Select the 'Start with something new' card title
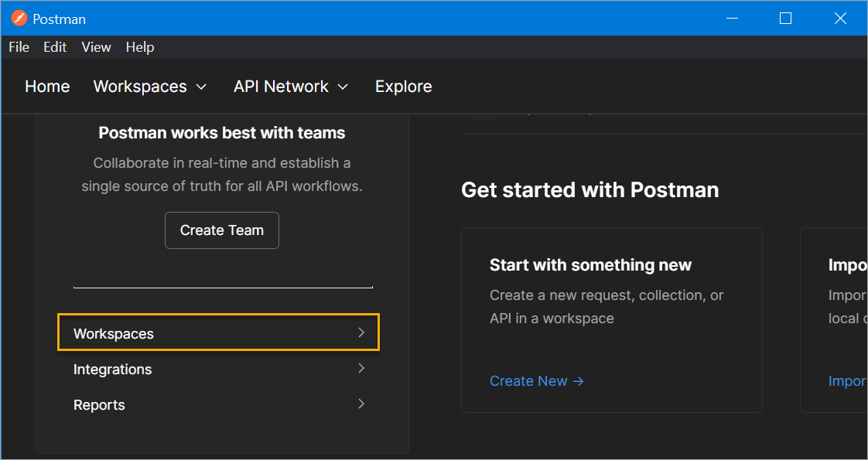Image resolution: width=868 pixels, height=460 pixels. [591, 265]
